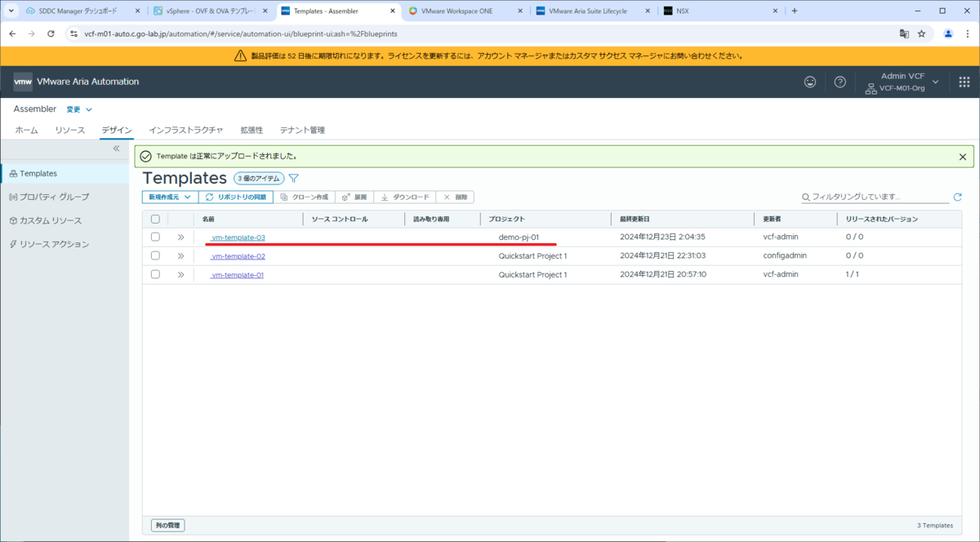Viewport: 980px width, 542px height.
Task: Select Templates in the left sidebar
Action: 65,173
